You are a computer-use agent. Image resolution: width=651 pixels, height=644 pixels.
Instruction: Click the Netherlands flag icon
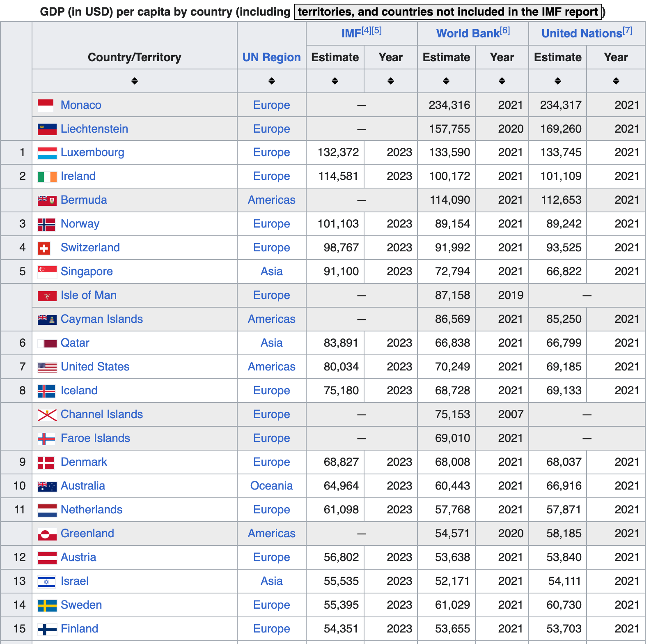pyautogui.click(x=47, y=511)
